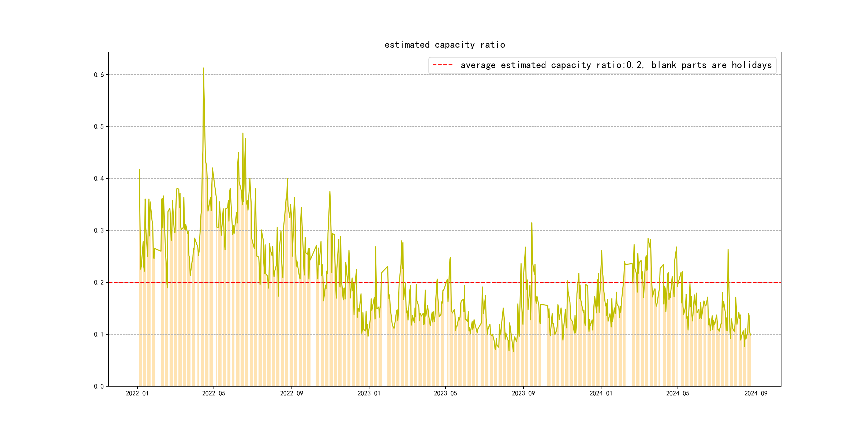Click the 0.3 y-axis tick label
868x434 pixels.
(x=99, y=230)
